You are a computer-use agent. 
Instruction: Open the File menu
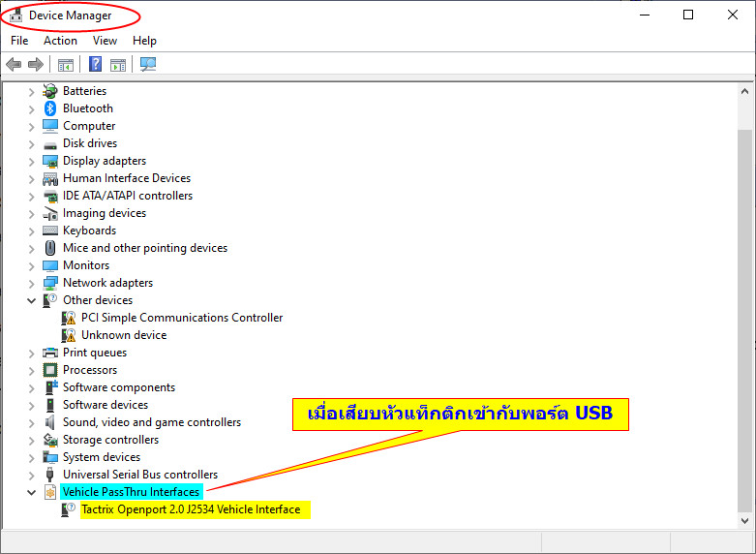[x=19, y=41]
